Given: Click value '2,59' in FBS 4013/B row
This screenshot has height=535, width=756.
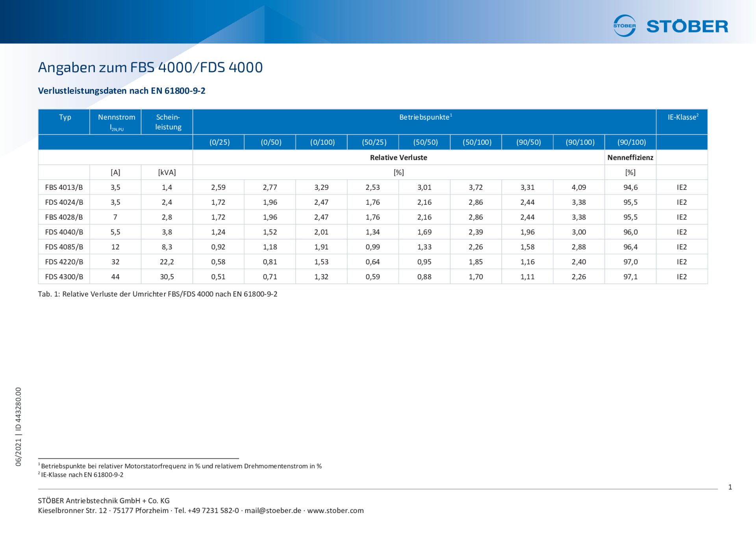Looking at the screenshot, I should point(218,188).
